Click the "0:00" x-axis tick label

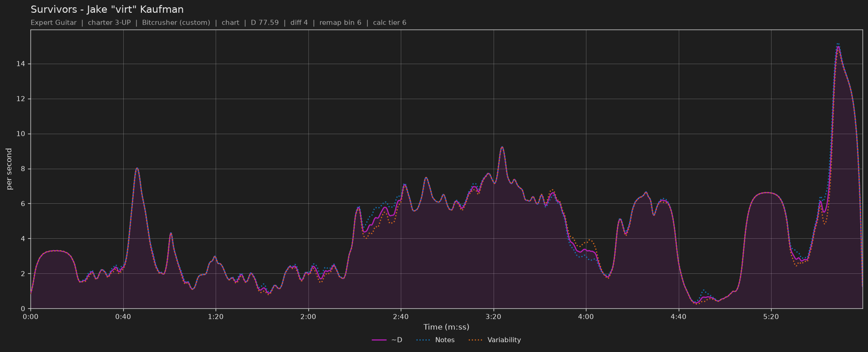[x=30, y=317]
